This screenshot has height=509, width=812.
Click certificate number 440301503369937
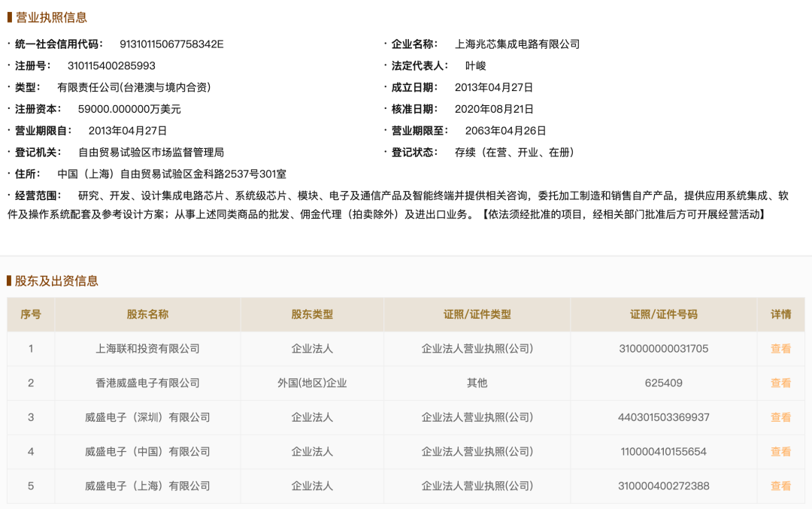pyautogui.click(x=663, y=417)
